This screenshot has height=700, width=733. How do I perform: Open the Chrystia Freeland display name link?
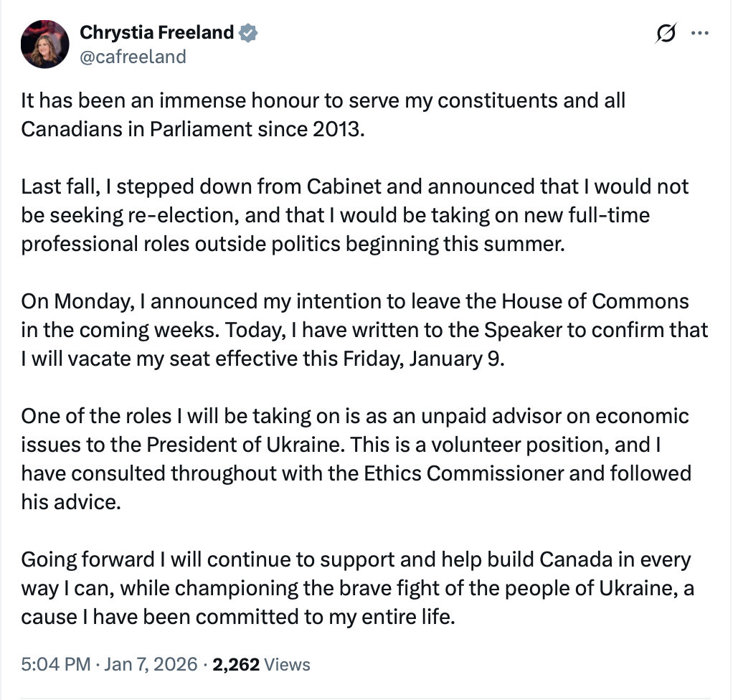tap(156, 32)
